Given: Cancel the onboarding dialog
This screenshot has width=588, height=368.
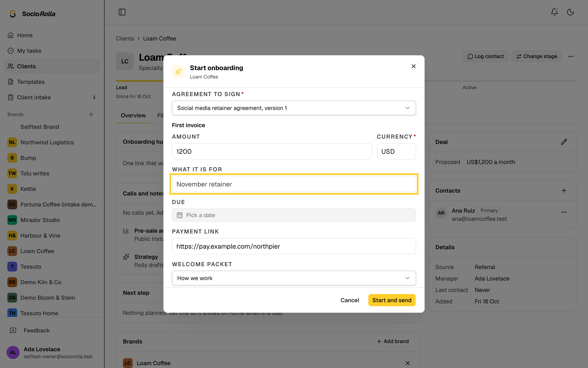Looking at the screenshot, I should [x=350, y=300].
